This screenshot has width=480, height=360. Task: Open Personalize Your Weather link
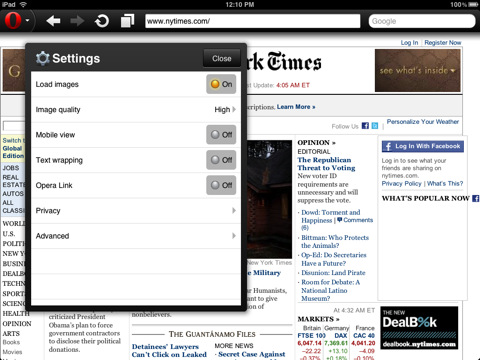423,122
